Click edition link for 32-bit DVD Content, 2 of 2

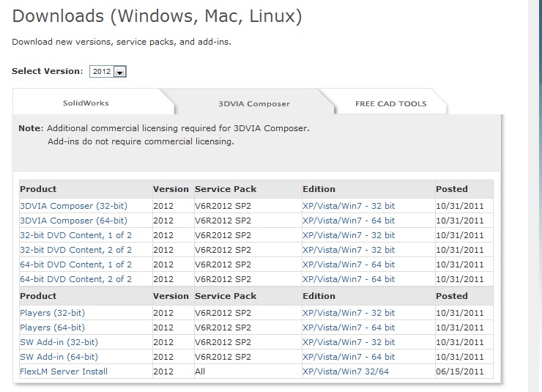(349, 250)
